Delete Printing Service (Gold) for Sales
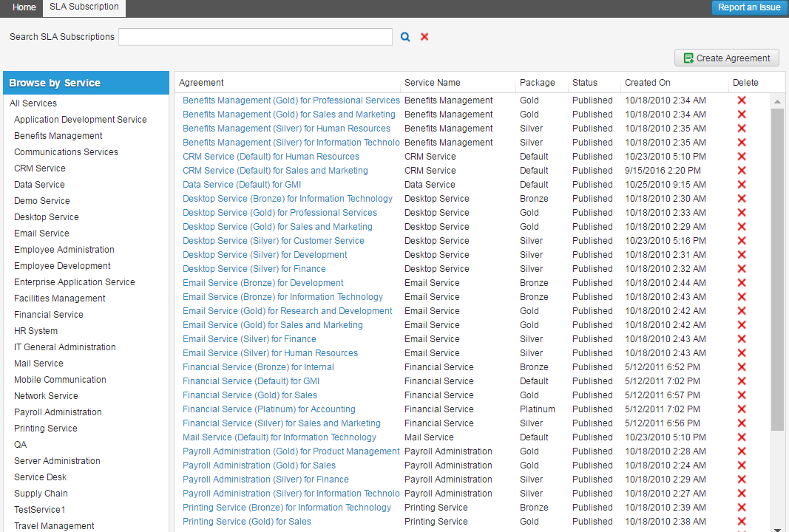The image size is (789, 532). point(742,522)
